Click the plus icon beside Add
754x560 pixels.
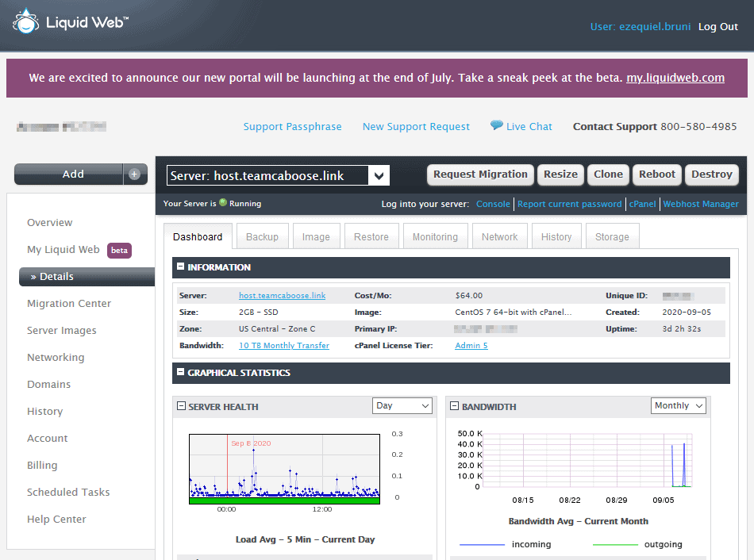[x=135, y=174]
